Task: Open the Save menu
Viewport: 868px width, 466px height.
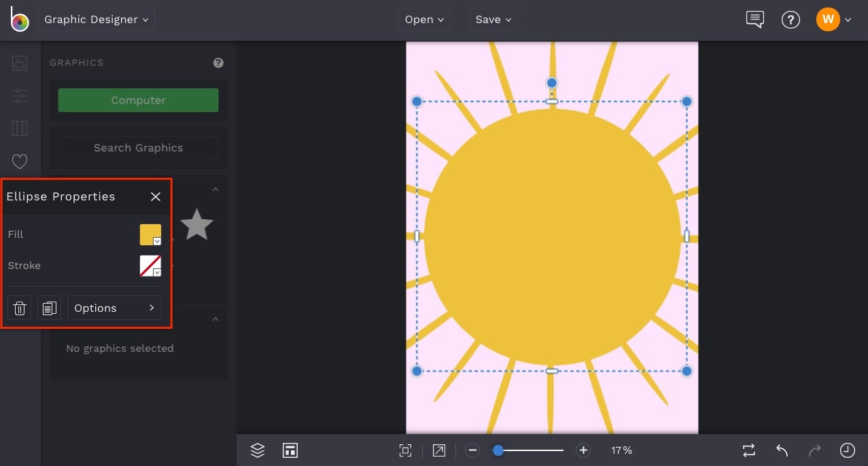Action: pyautogui.click(x=493, y=19)
